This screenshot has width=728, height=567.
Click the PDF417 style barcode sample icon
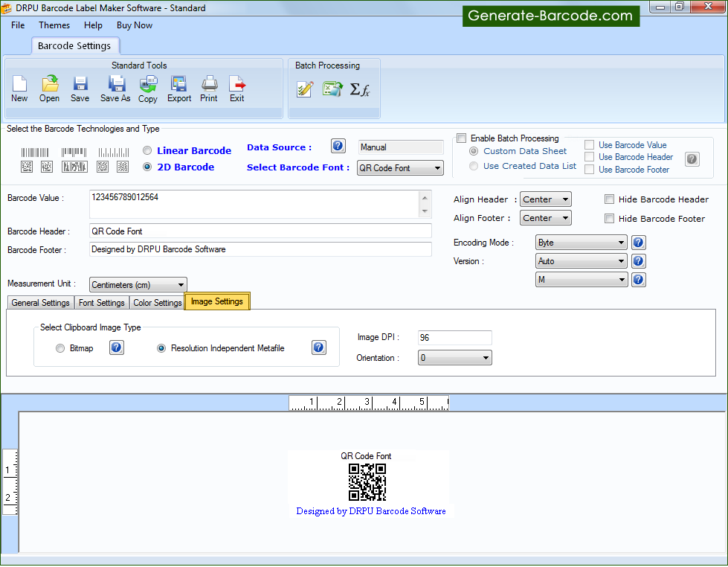click(74, 167)
